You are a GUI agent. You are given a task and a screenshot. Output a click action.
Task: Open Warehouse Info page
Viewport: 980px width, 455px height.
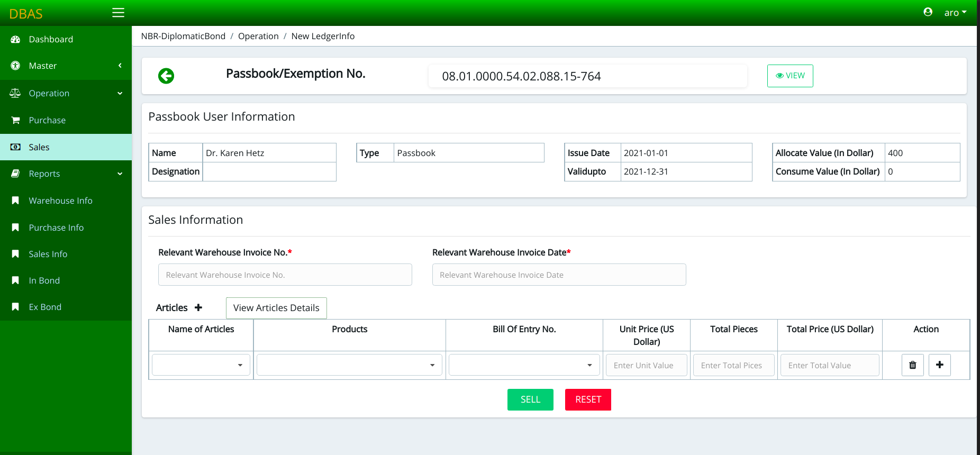coord(66,201)
